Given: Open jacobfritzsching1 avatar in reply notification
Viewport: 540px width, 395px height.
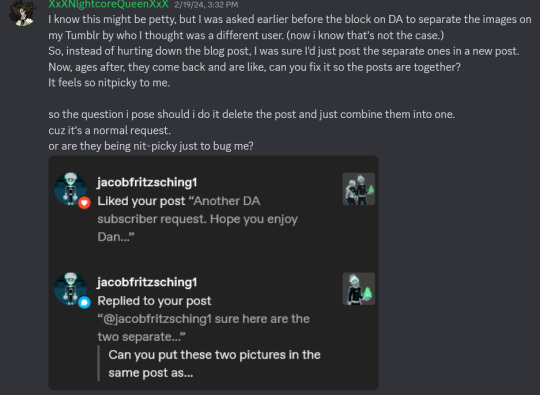Looking at the screenshot, I should click(x=71, y=289).
